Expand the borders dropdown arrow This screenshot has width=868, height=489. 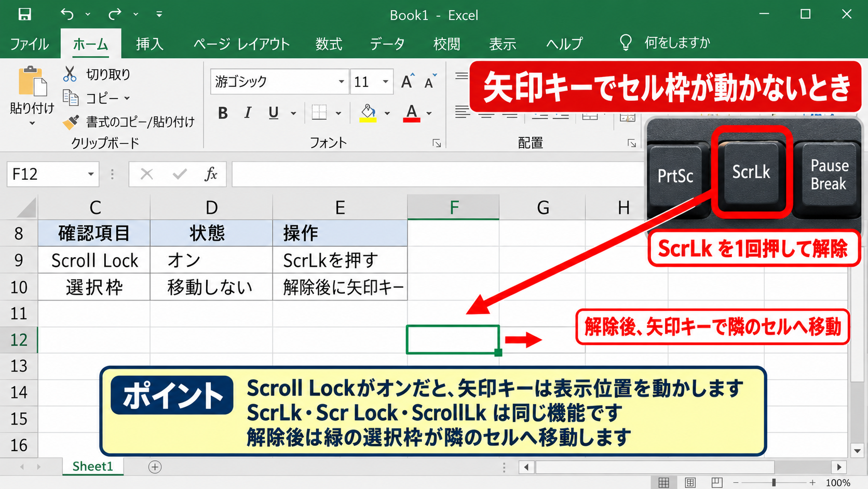coord(338,113)
